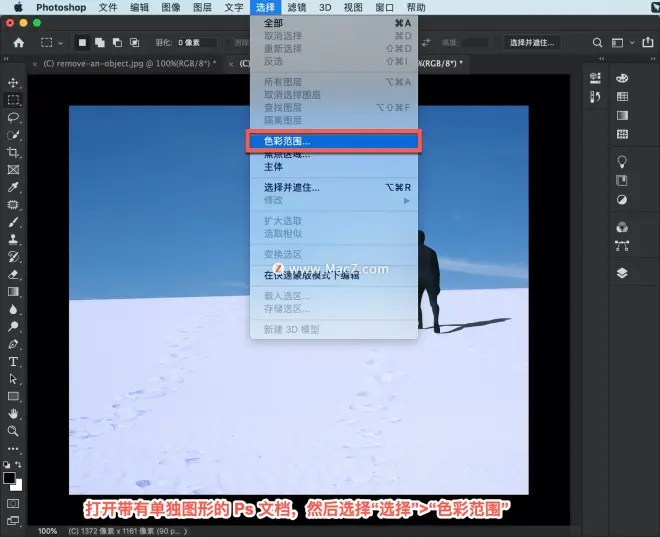Screen dimensions: 660x537
Task: Click the foreground color swatch
Action: click(9, 478)
